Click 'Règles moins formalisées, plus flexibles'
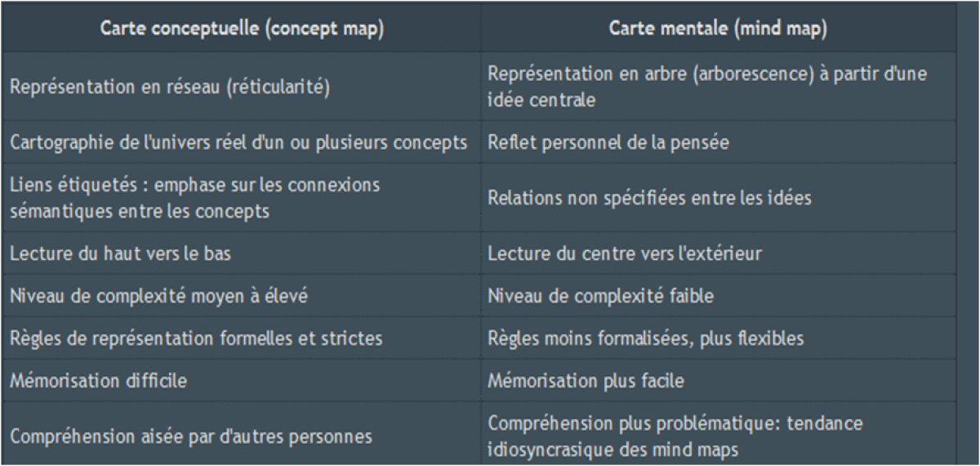 [646, 338]
